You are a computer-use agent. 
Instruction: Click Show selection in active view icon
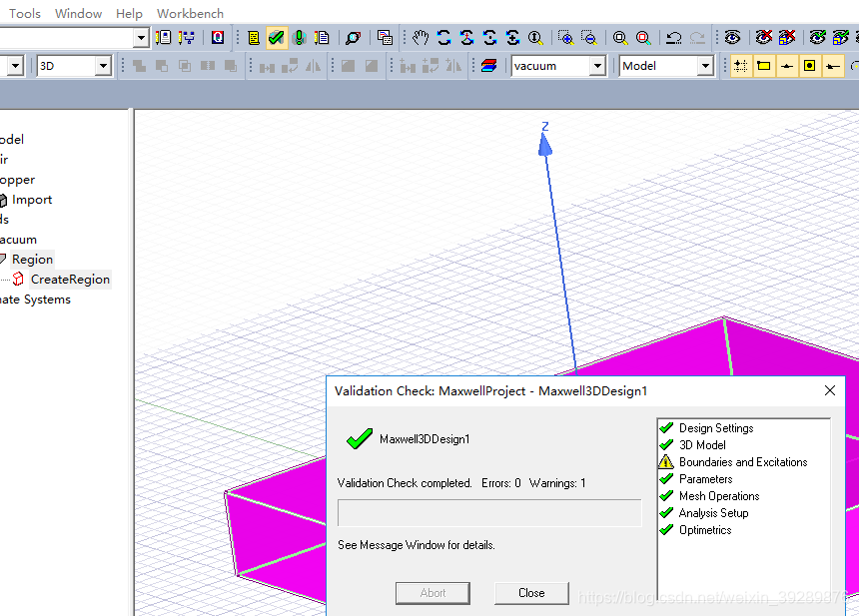click(841, 38)
